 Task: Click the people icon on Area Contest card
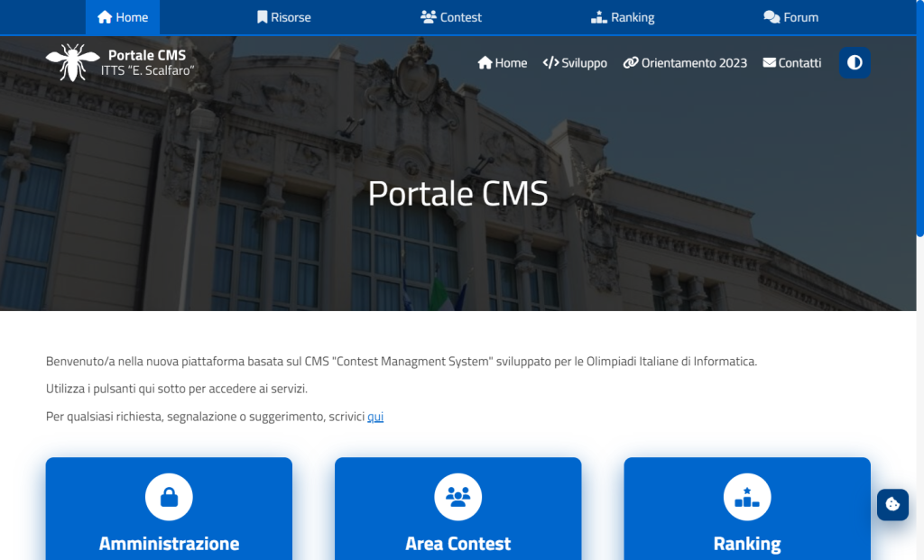457,497
